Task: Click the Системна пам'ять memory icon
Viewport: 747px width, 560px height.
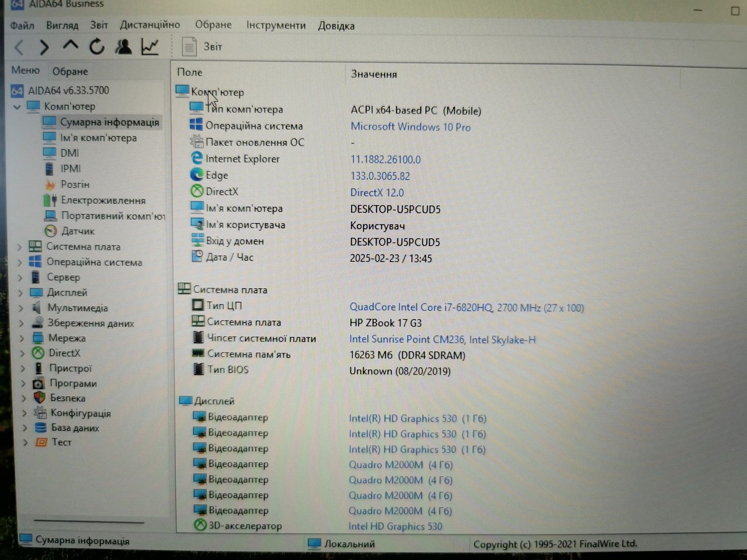Action: [198, 353]
